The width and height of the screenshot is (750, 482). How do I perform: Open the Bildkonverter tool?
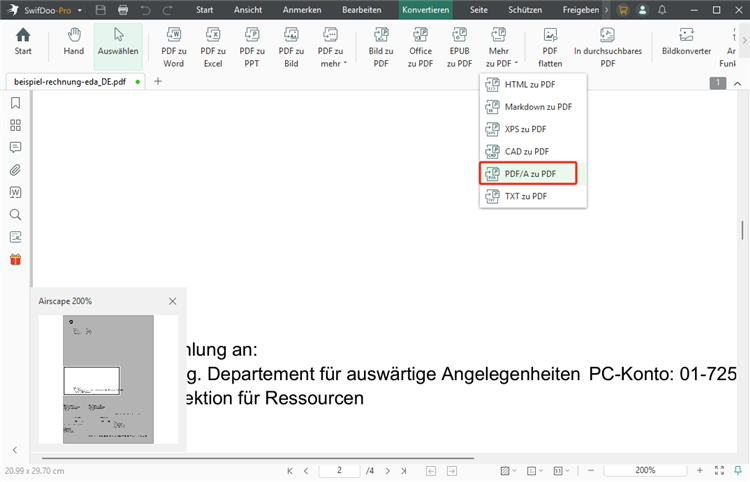tap(686, 42)
